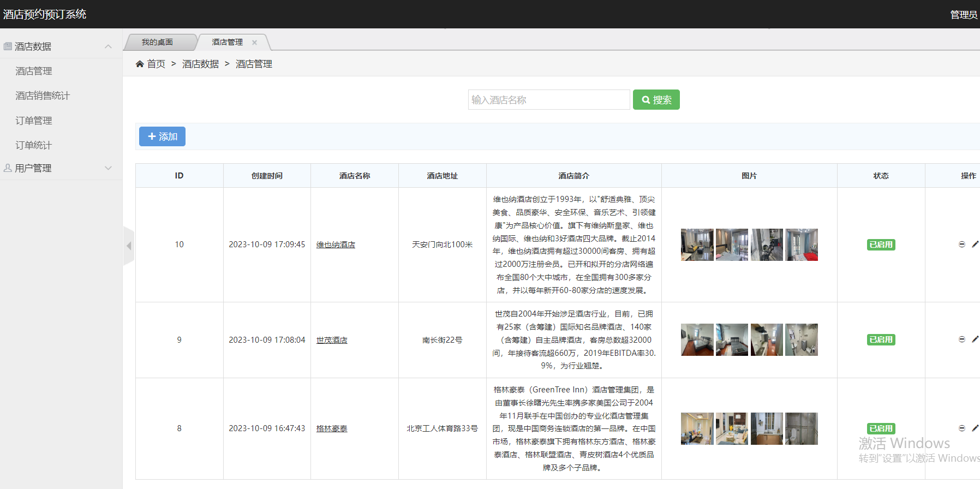Click the 酒店名称 column header
The height and width of the screenshot is (489, 980).
[x=355, y=176]
